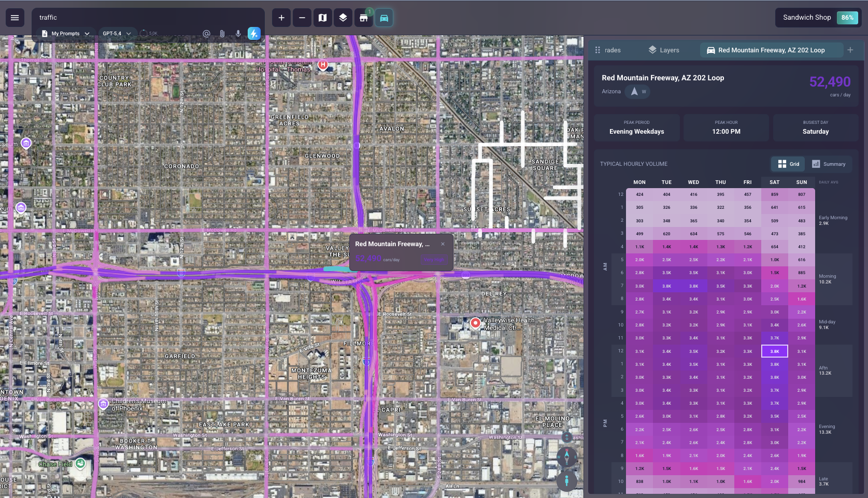
Task: Click Sunday 8 AM cell showing 1.6K
Action: click(x=802, y=299)
